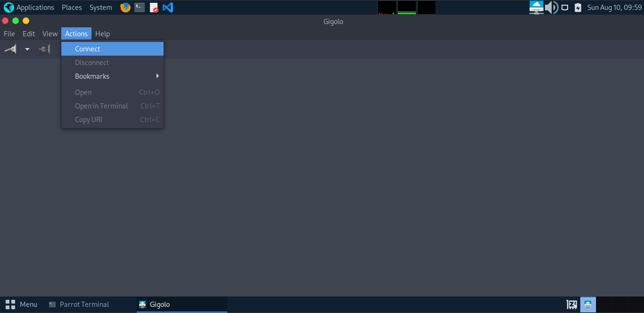Click the battery indicator icon
The height and width of the screenshot is (313, 644).
pos(578,8)
